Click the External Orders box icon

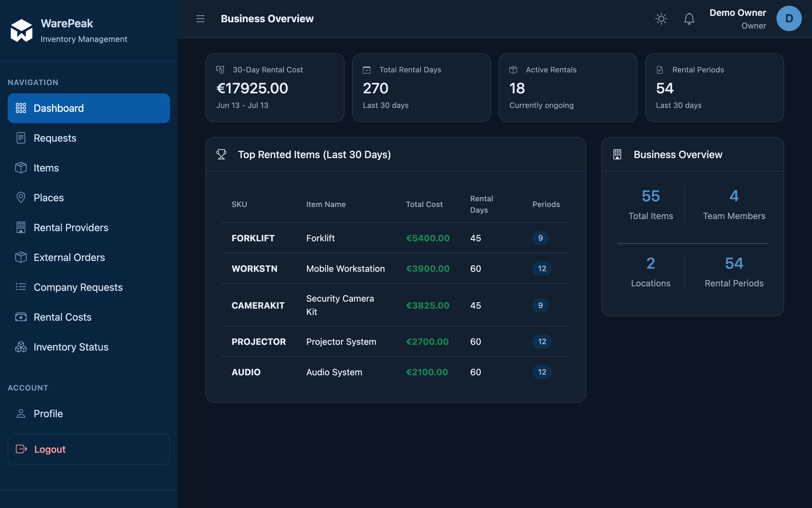tap(21, 257)
